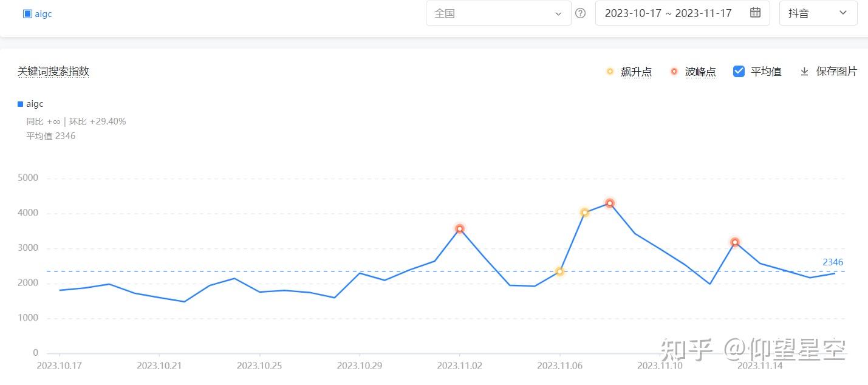Image resolution: width=868 pixels, height=385 pixels.
Task: Click the help question mark icon
Action: point(580,13)
